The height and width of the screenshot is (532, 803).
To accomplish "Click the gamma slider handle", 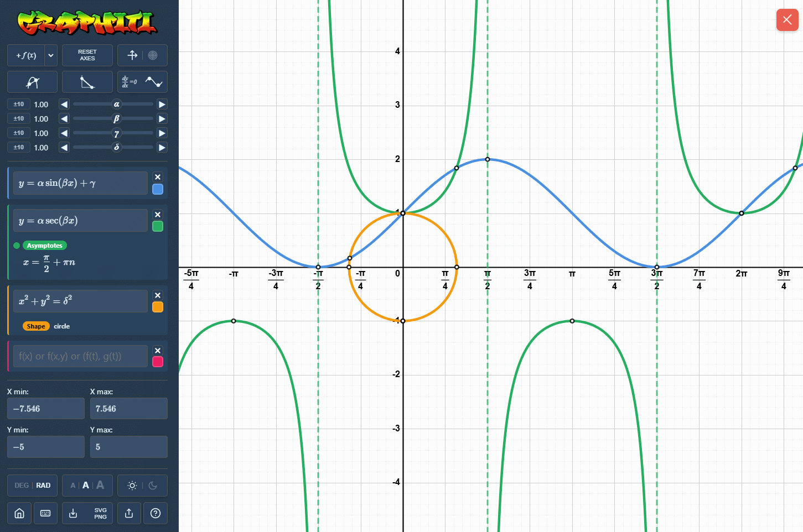I will [x=117, y=133].
